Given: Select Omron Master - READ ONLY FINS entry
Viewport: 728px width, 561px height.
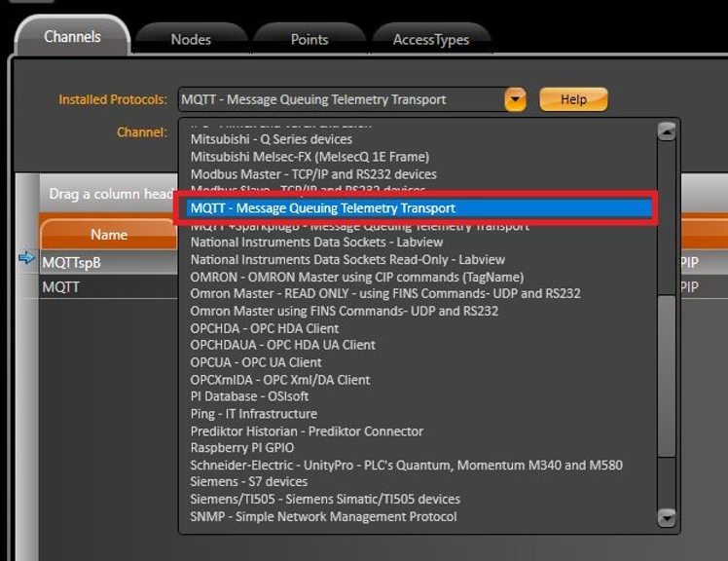Looking at the screenshot, I should click(x=385, y=294).
